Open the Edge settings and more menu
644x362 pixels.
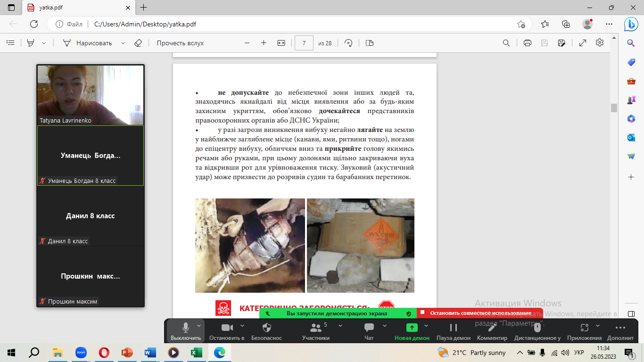click(x=609, y=24)
